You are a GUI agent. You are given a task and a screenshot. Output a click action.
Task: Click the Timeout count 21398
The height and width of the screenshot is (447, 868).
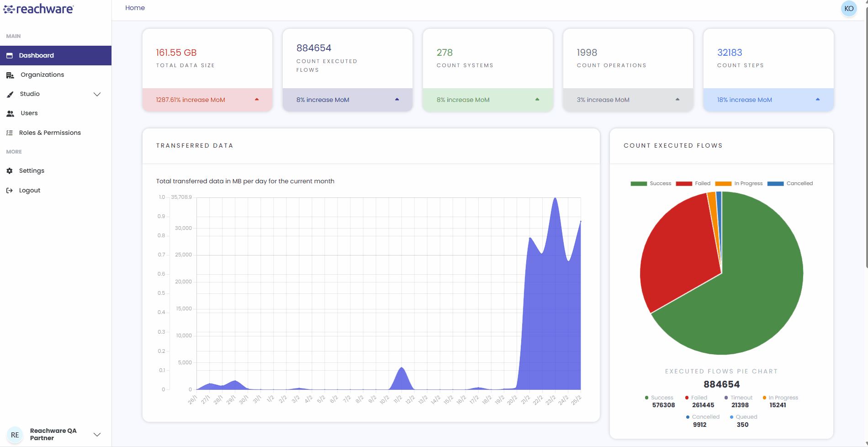[x=740, y=405]
